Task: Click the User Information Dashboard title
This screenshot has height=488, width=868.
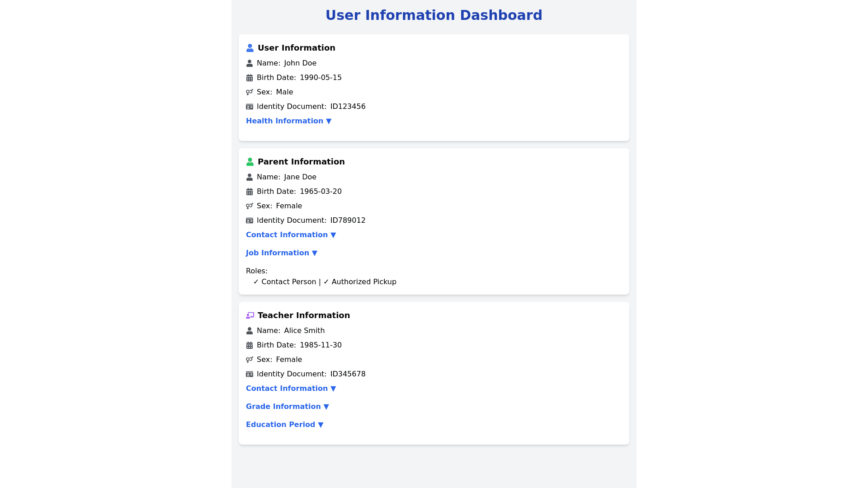Action: click(x=434, y=15)
